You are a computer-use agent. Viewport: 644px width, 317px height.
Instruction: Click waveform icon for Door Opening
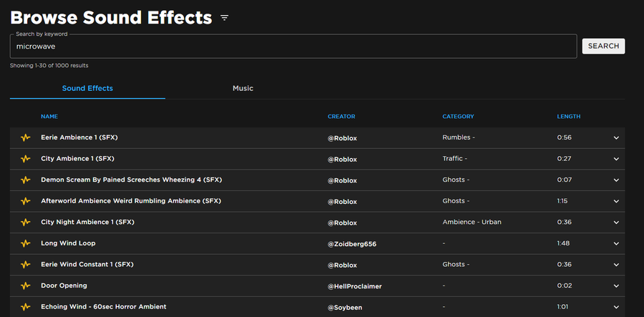click(x=26, y=286)
